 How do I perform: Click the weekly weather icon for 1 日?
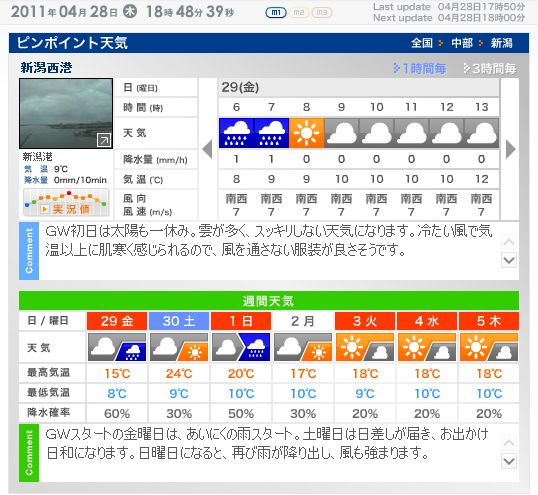241,347
